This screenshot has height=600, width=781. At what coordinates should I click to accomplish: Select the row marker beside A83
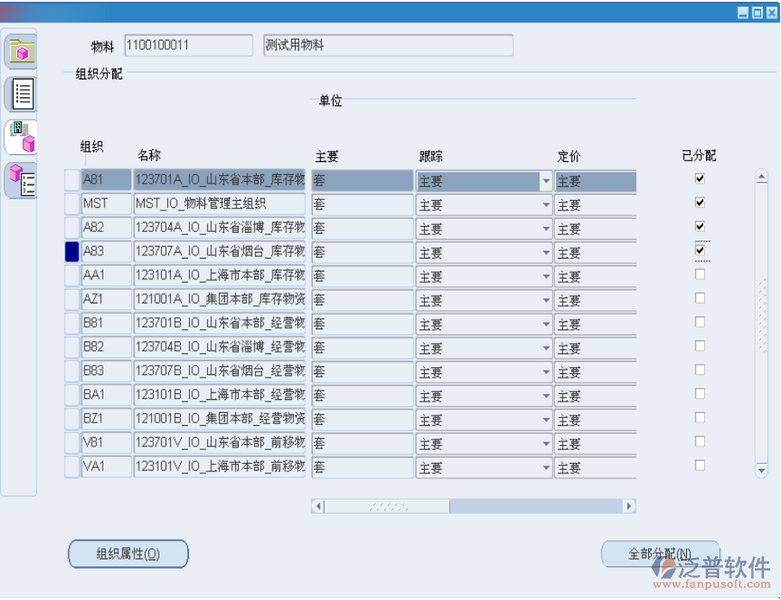(72, 252)
